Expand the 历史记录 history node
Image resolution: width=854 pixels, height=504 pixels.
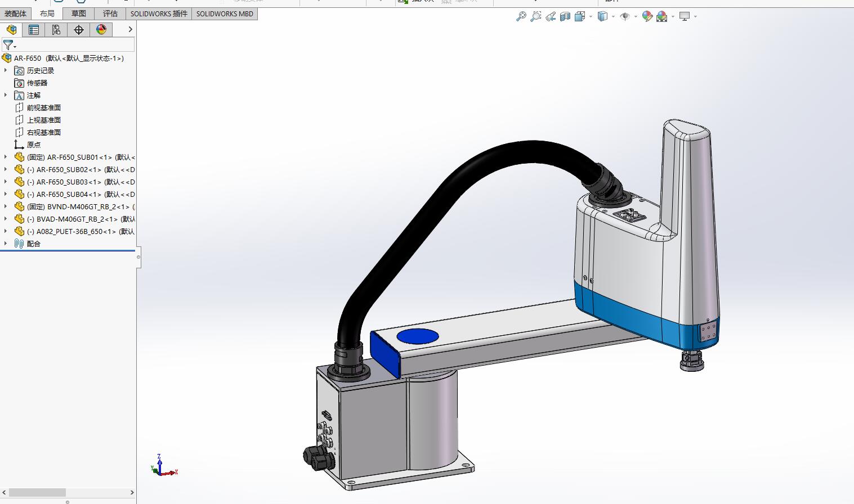click(6, 70)
